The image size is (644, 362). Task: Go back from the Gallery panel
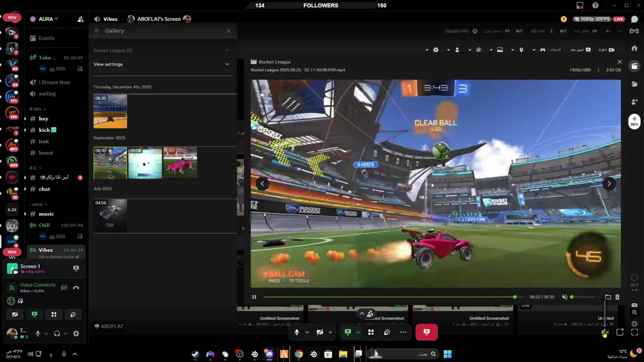coord(97,31)
